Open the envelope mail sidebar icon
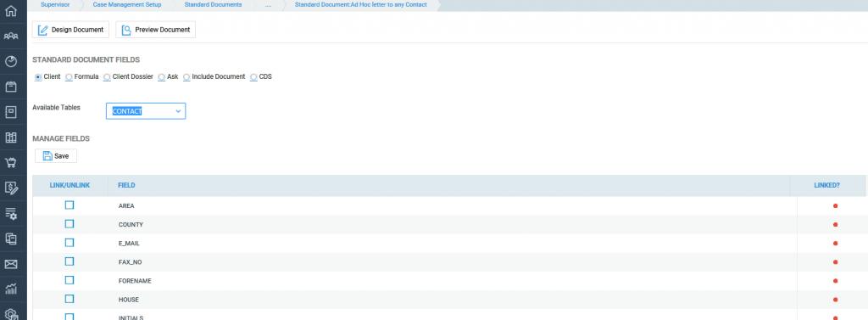 (x=10, y=264)
